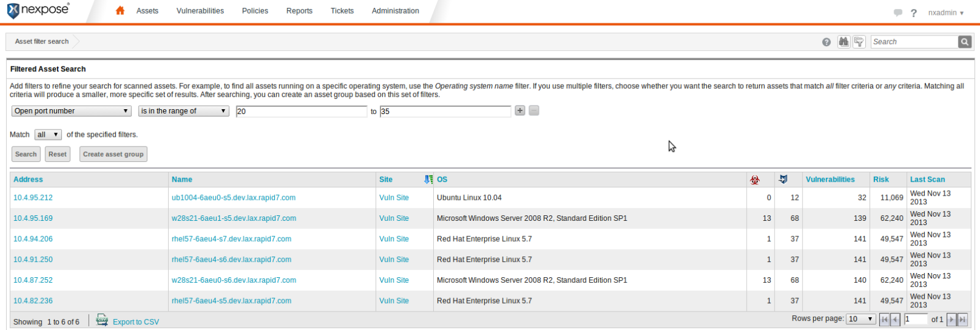The image size is (980, 330).
Task: Open the Vulnerabilities menu
Action: click(x=200, y=11)
